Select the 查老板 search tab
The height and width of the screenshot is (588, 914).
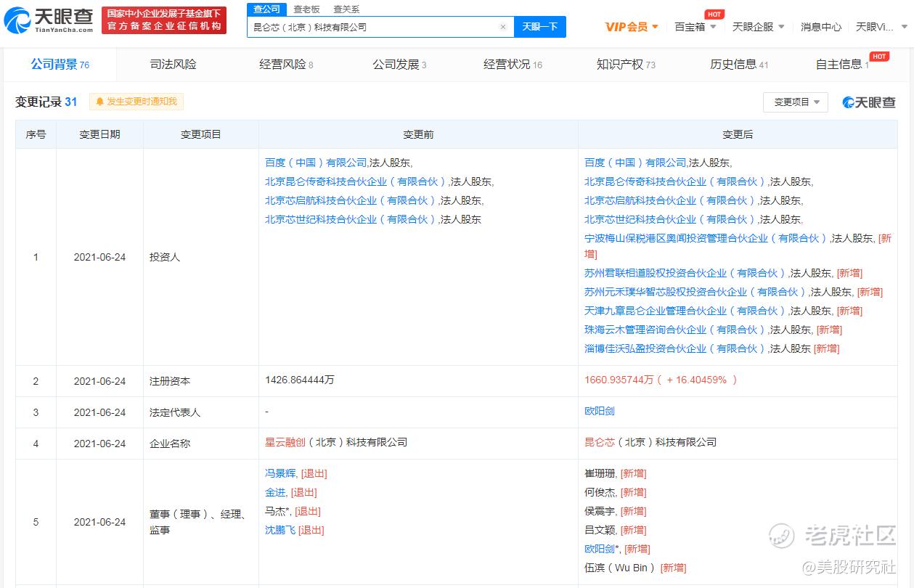pyautogui.click(x=306, y=9)
